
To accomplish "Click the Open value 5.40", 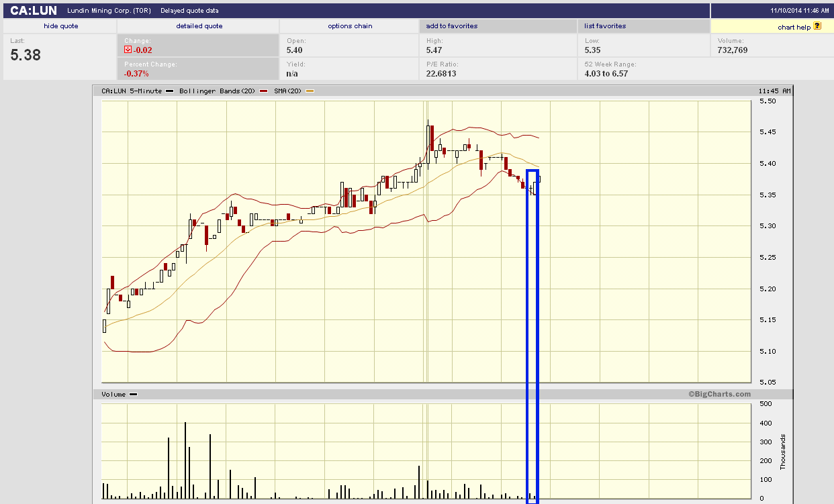I will point(294,50).
